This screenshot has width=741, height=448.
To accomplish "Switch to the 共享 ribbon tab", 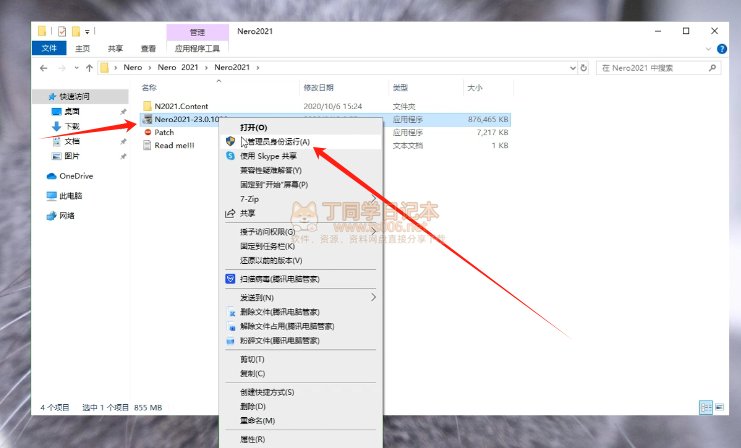I will pos(115,48).
